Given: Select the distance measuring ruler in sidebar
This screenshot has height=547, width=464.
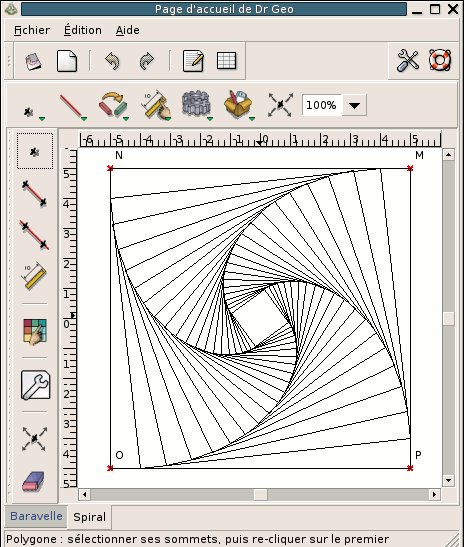Looking at the screenshot, I should [34, 276].
